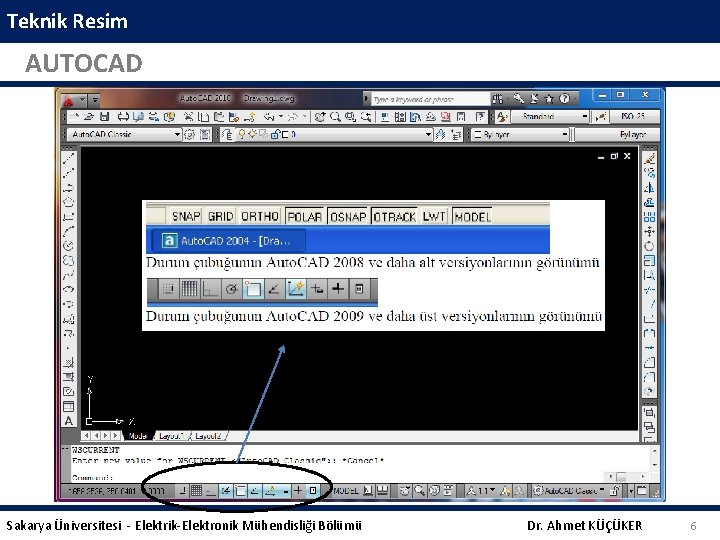Toggle Ortho Mode in status bar

(x=211, y=490)
